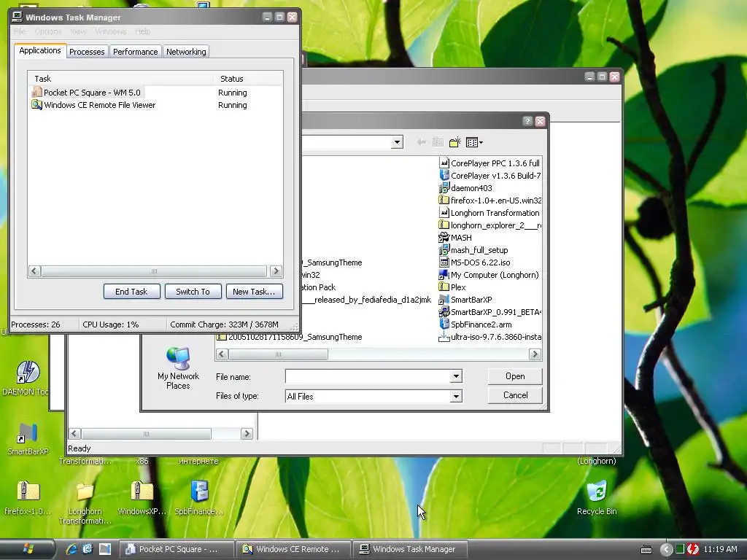Select the CorePlayer v1.3.6 Build-7 file
Image resolution: width=747 pixels, height=560 pixels.
click(x=489, y=175)
